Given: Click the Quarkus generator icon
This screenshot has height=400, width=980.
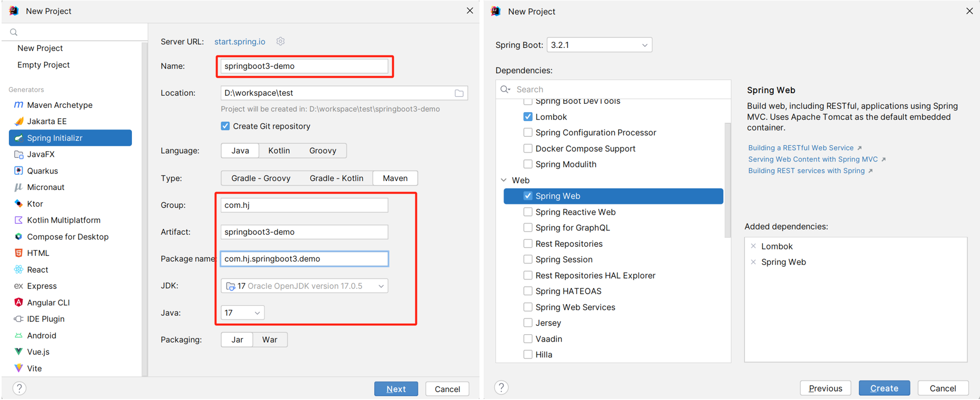Looking at the screenshot, I should (x=18, y=171).
